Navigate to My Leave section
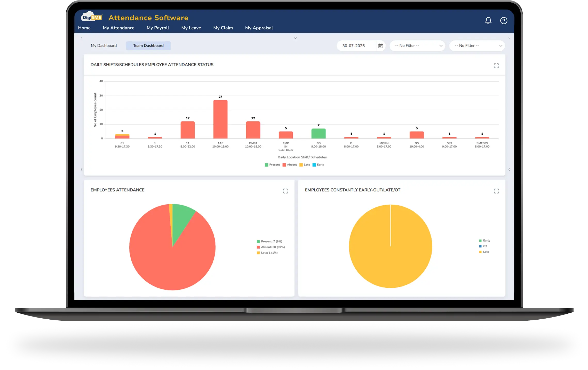588x370 pixels. pyautogui.click(x=191, y=28)
